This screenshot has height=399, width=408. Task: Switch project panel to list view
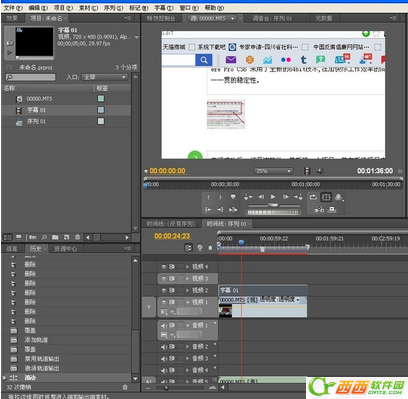[8, 237]
